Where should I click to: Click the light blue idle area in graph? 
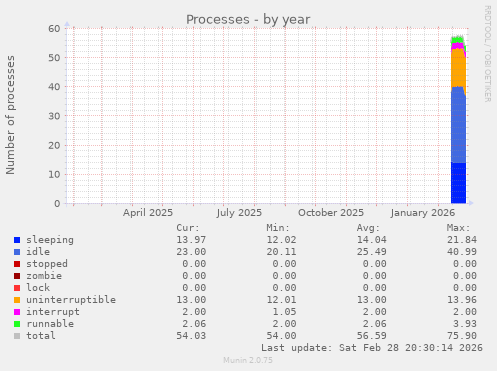458,125
